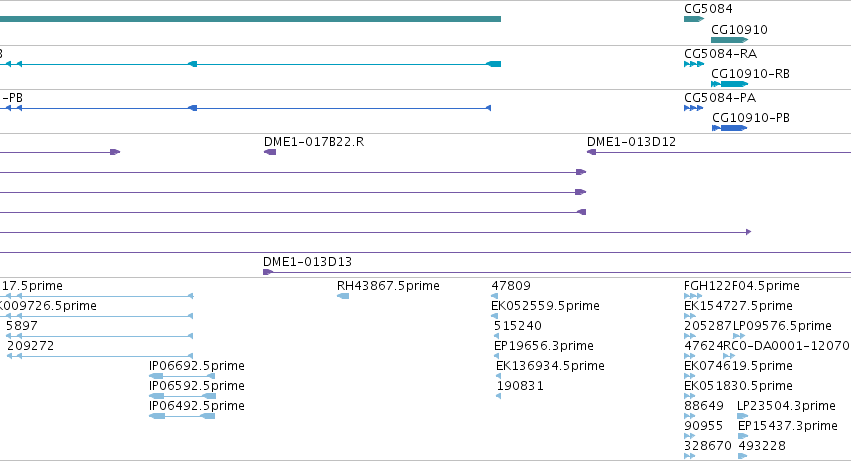
Task: Click the CG5084-PA protein arrows
Action: 694,108
